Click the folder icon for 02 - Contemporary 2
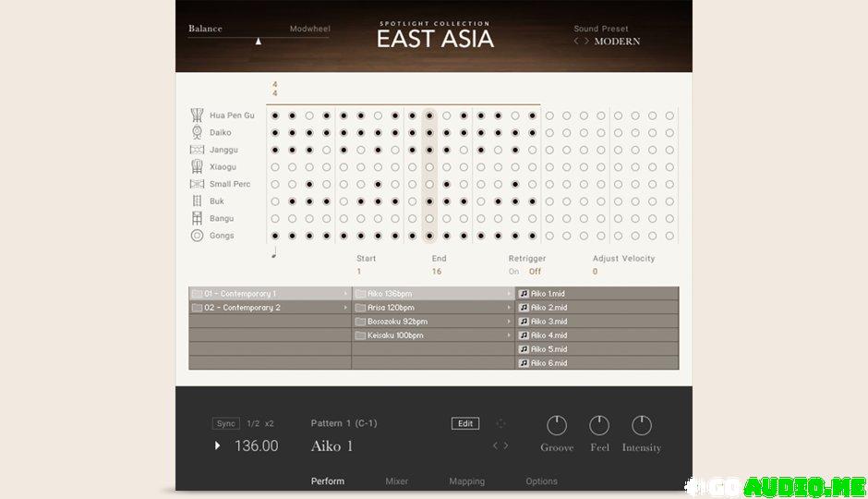Viewport: 868px width, 499px height. click(x=197, y=308)
